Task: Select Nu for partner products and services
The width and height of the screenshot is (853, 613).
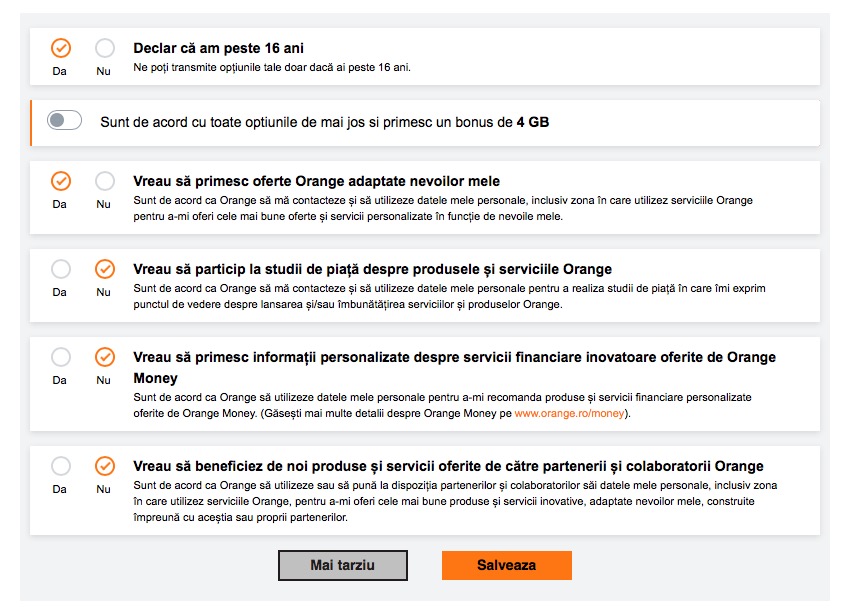Action: pyautogui.click(x=104, y=466)
